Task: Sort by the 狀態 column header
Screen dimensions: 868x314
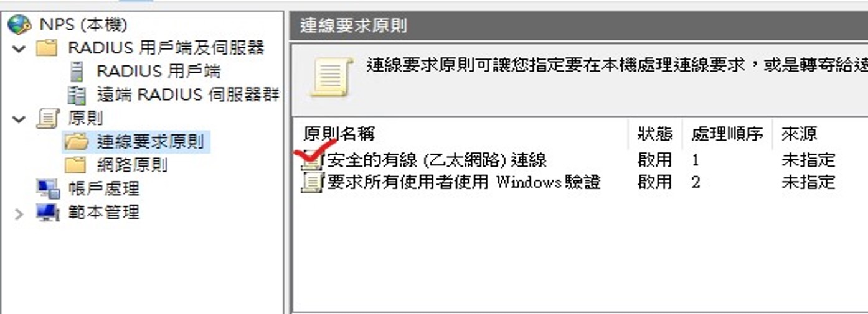Action: tap(654, 134)
